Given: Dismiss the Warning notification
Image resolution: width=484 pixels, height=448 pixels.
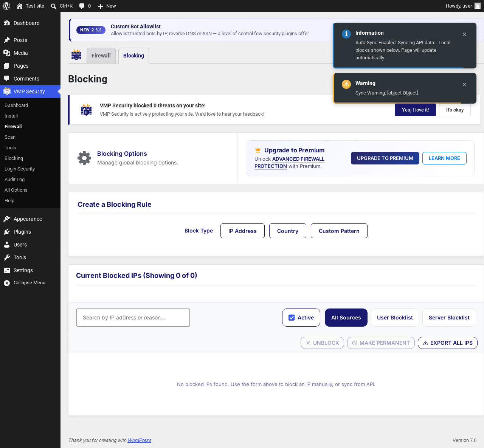Looking at the screenshot, I should (x=464, y=84).
